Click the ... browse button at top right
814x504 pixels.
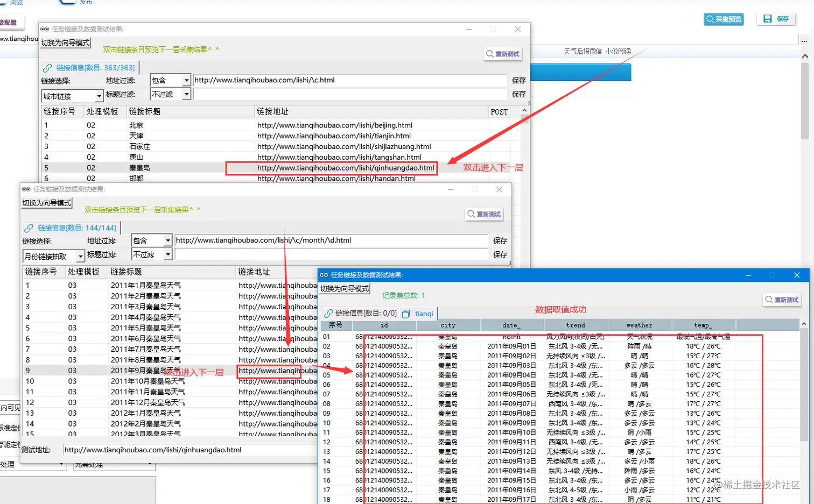coord(804,40)
